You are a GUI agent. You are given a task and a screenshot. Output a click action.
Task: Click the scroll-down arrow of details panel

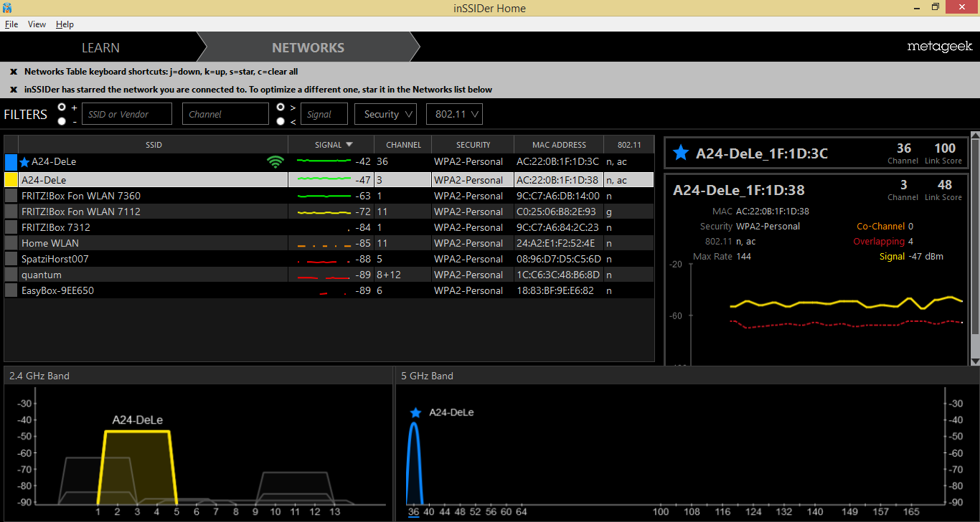tap(975, 361)
